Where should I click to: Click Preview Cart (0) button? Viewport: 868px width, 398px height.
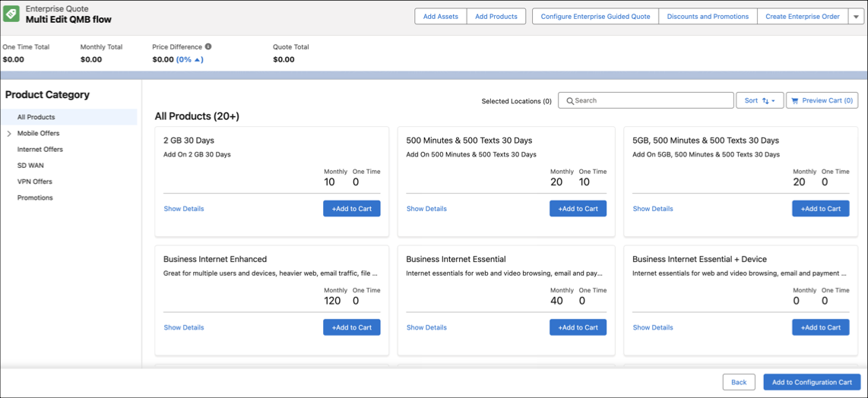(x=822, y=101)
